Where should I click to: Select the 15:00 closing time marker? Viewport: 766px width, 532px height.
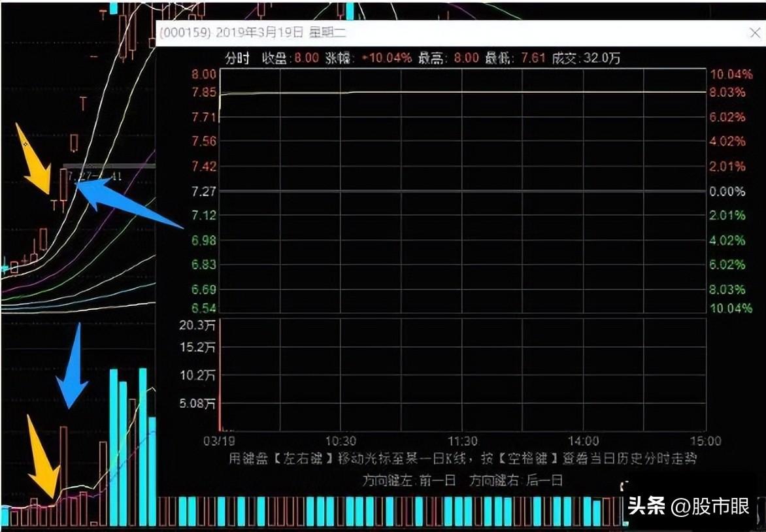tap(705, 441)
